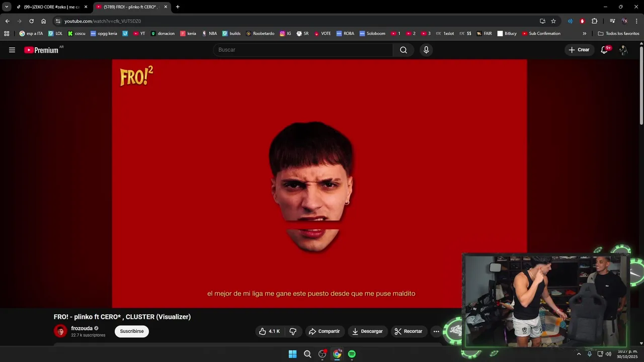The image size is (644, 362).
Task: Open the FAIR bookmark
Action: [x=484, y=34]
